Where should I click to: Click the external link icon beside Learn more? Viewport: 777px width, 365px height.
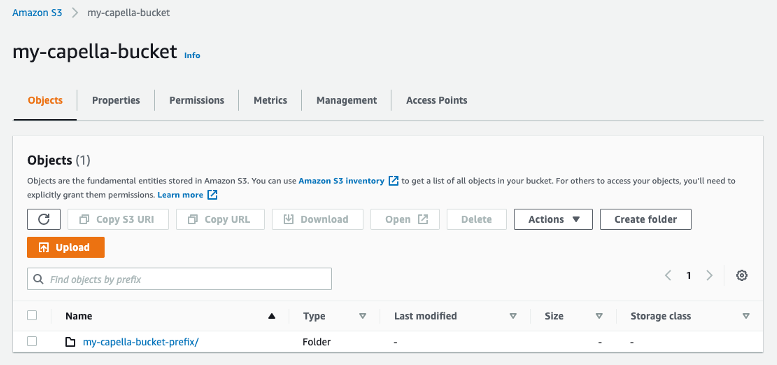click(x=212, y=195)
